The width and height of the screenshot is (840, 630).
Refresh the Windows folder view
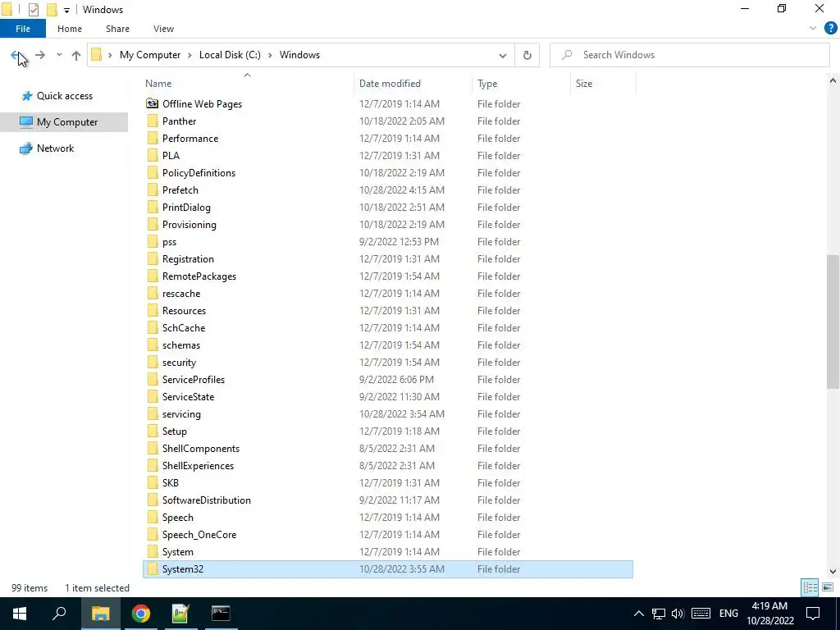(x=527, y=55)
